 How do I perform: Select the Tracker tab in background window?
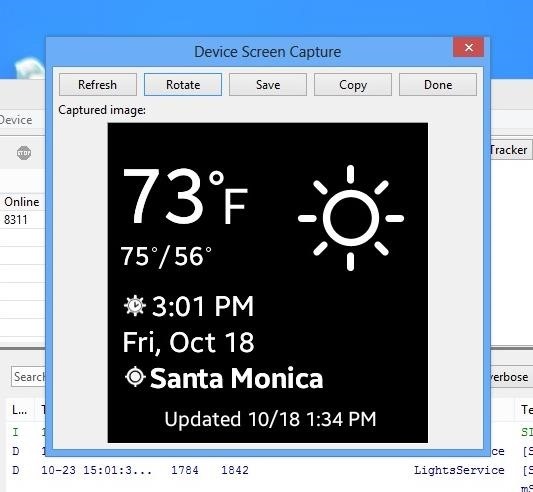510,150
